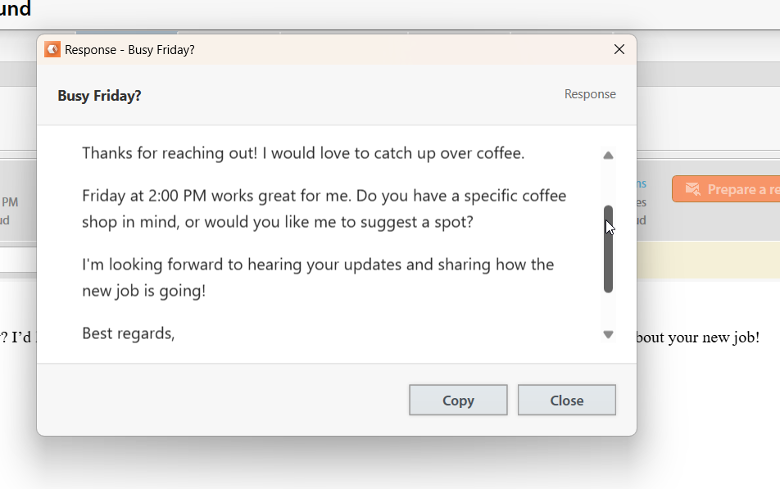780x490 pixels.
Task: Click the 'bout your new job!' email text
Action: (x=698, y=337)
